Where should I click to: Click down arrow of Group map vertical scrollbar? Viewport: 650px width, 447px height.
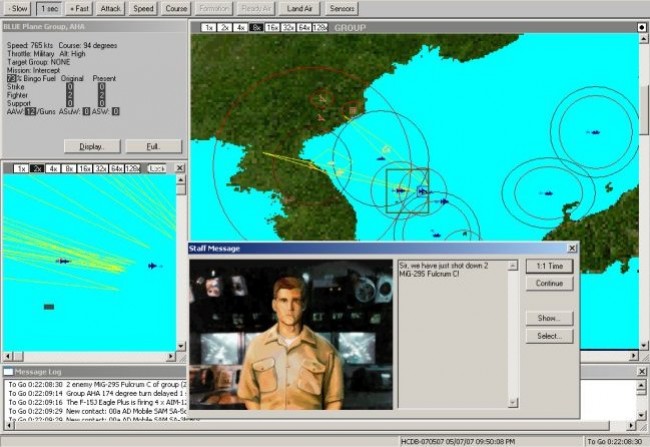(643, 345)
